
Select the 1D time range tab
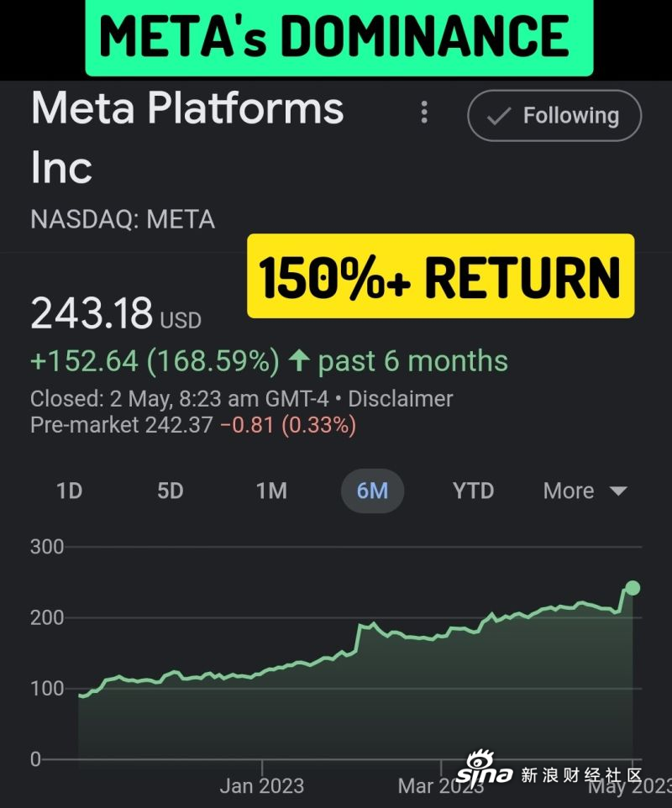coord(70,491)
